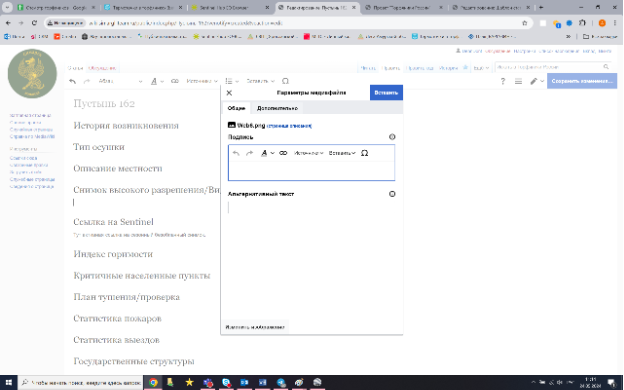624x390 pixels.
Task: Open a new browser tab with plus
Action: tap(541, 8)
